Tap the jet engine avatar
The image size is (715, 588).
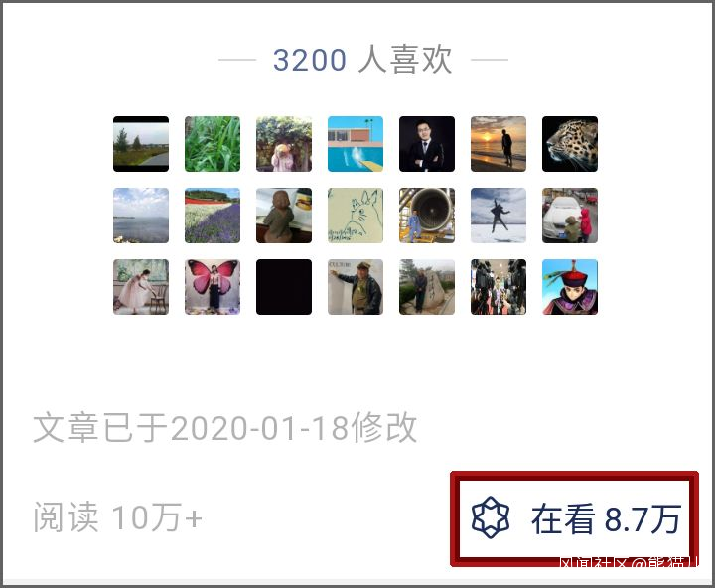(427, 216)
